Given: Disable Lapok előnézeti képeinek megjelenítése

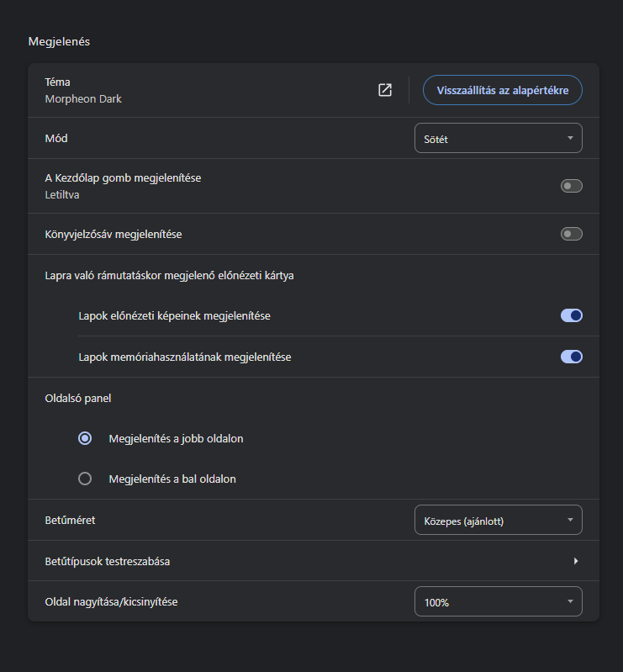Looking at the screenshot, I should (571, 315).
